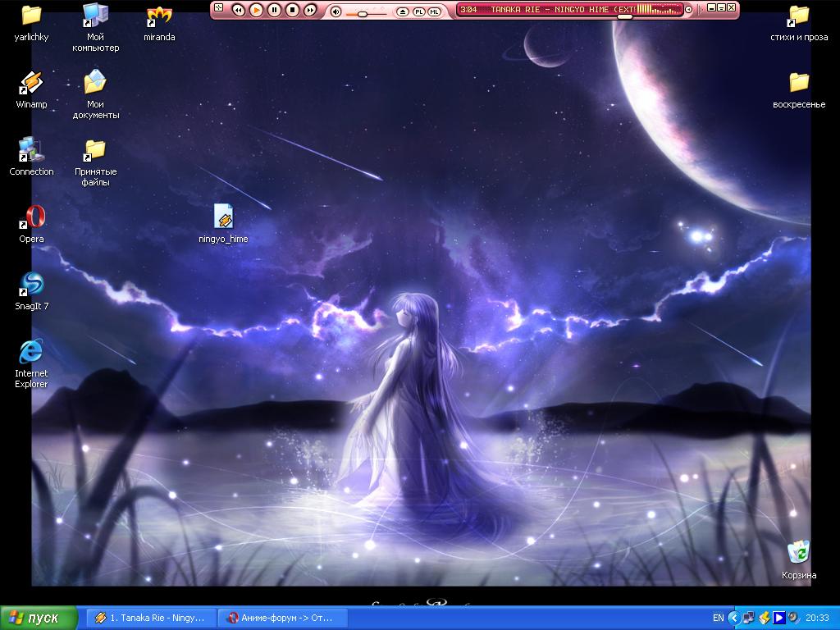The width and height of the screenshot is (840, 630).
Task: Click the small round Winamp config button
Action: coord(689,9)
